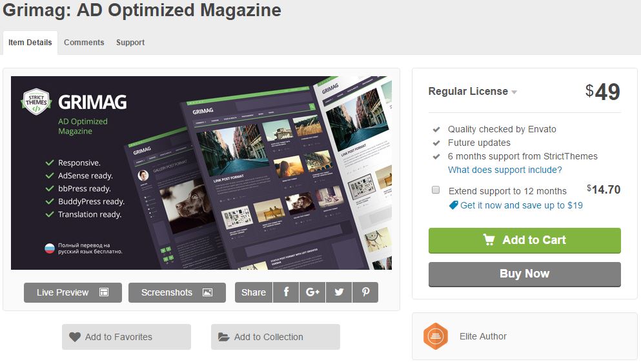Open 'What does support include?' link
The image size is (641, 364).
point(505,170)
